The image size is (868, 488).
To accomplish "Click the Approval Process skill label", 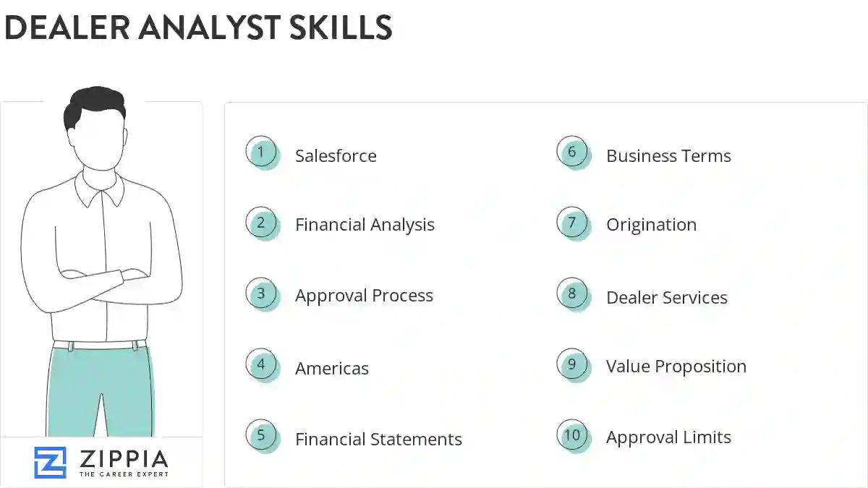I will [x=364, y=296].
